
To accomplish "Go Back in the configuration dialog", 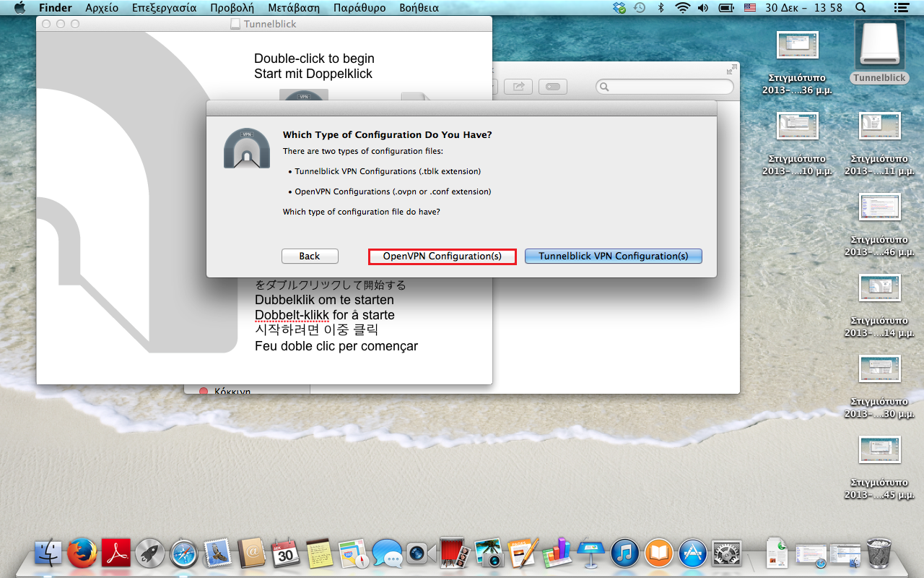I will (x=309, y=256).
